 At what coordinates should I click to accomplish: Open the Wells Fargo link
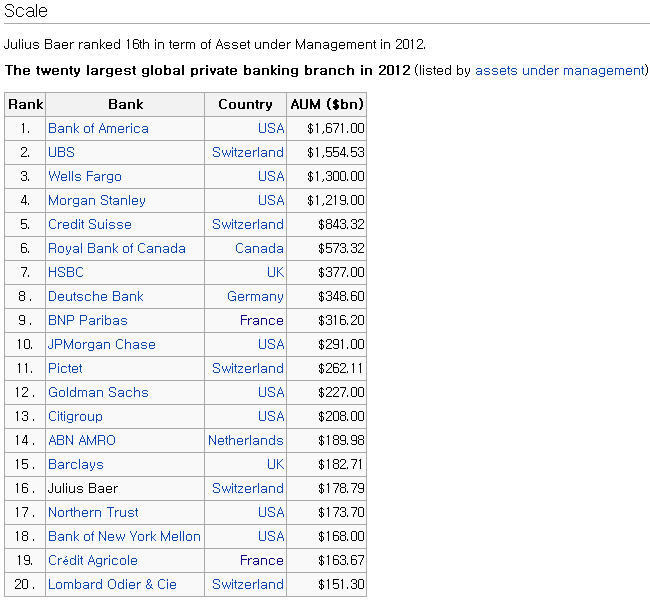[85, 177]
